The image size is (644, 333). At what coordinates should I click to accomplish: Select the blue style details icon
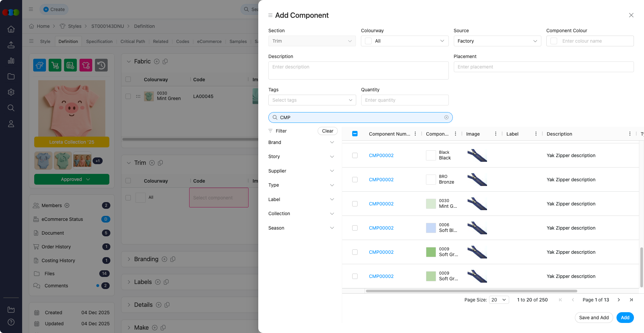pyautogui.click(x=40, y=65)
